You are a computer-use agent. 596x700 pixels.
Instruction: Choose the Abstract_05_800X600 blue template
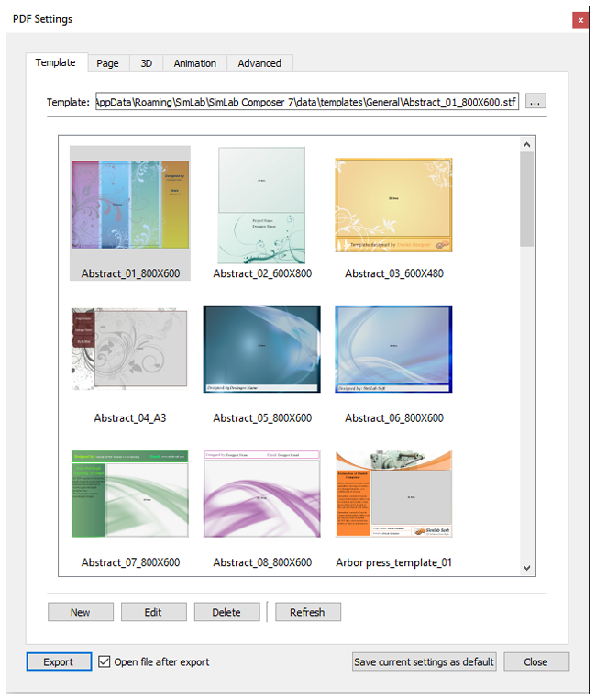261,350
